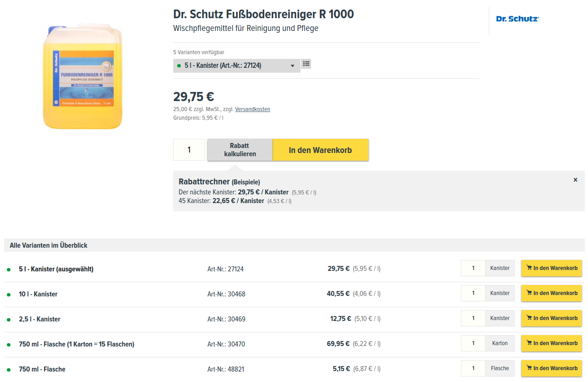Click Art-Nr.: 48821 text
Image resolution: width=588 pixels, height=382 pixels.
pyautogui.click(x=226, y=369)
